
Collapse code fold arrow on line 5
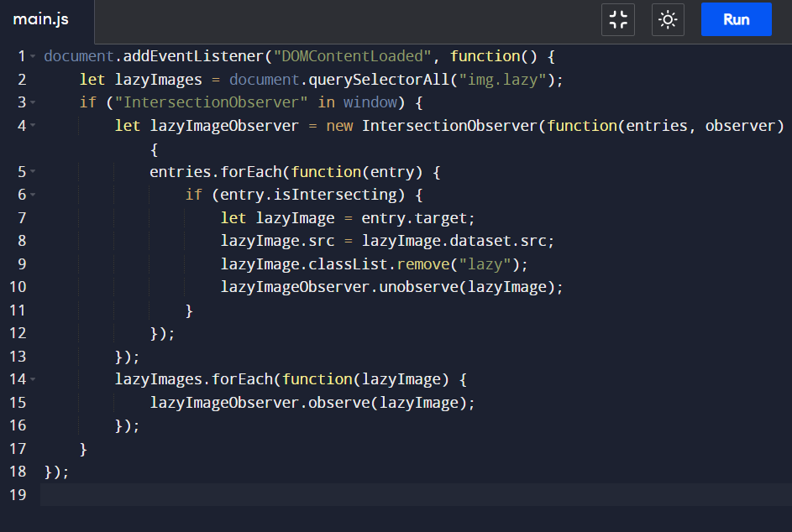point(33,172)
